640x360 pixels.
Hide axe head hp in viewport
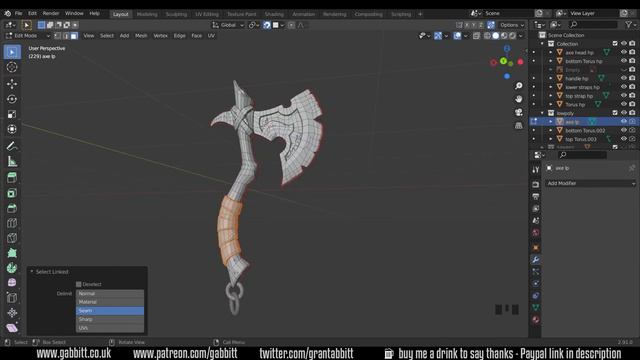point(624,52)
